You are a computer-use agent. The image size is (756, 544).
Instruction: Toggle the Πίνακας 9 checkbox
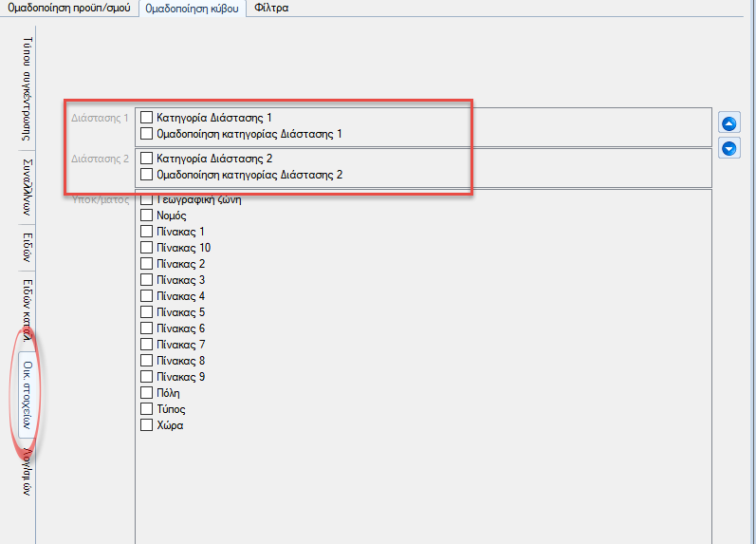pos(147,377)
